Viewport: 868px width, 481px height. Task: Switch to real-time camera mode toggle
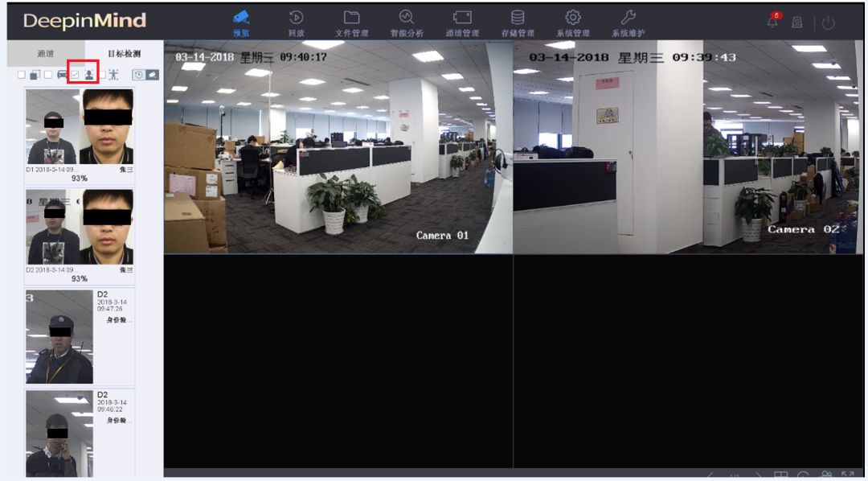tap(152, 75)
